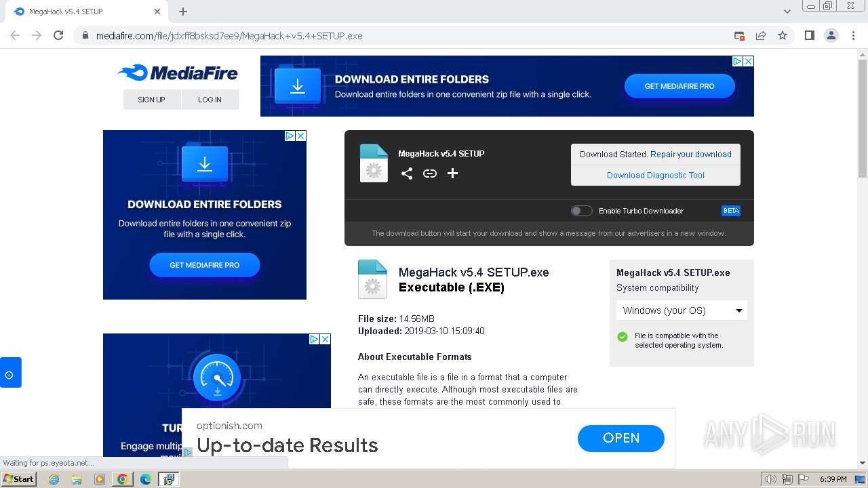
Task: Click the volume icon in system tray
Action: (771, 479)
